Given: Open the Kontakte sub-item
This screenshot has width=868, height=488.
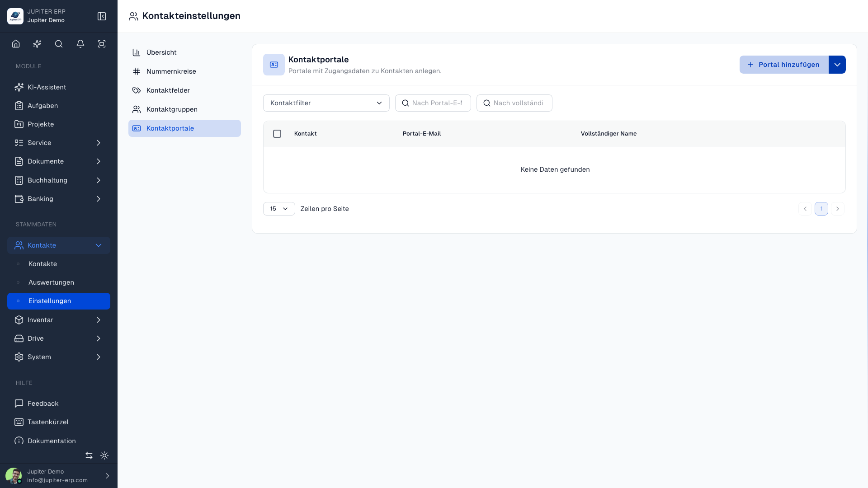Looking at the screenshot, I should tap(59, 264).
